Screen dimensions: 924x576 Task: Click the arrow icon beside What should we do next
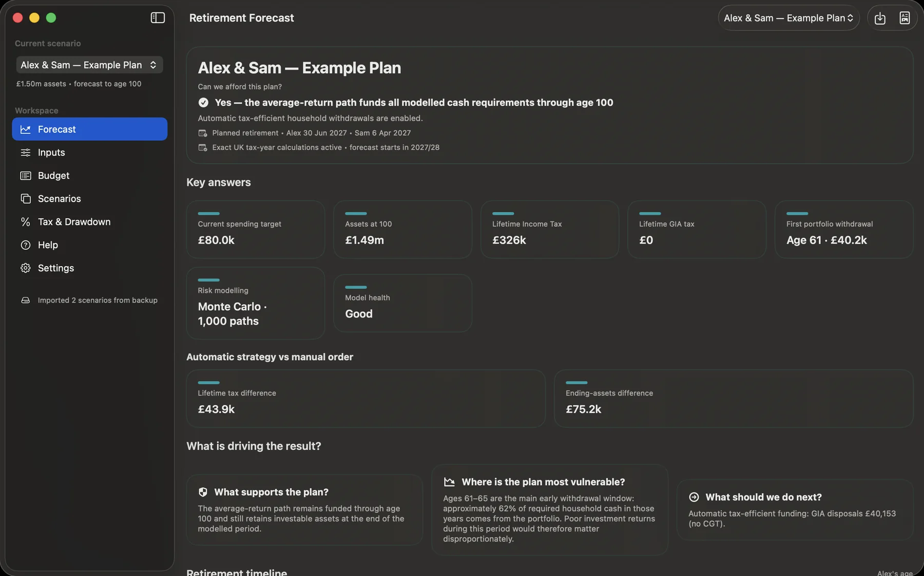[x=694, y=497]
